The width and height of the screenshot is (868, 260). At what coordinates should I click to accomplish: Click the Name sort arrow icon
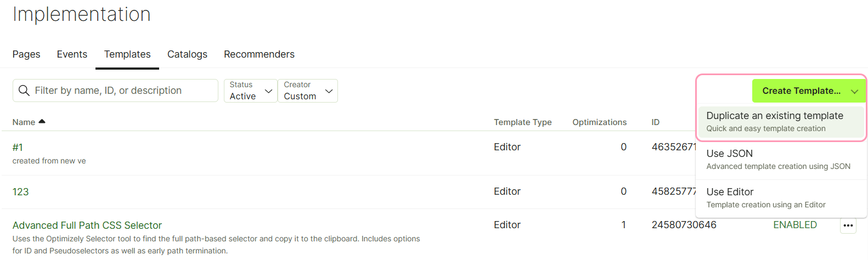tap(42, 121)
